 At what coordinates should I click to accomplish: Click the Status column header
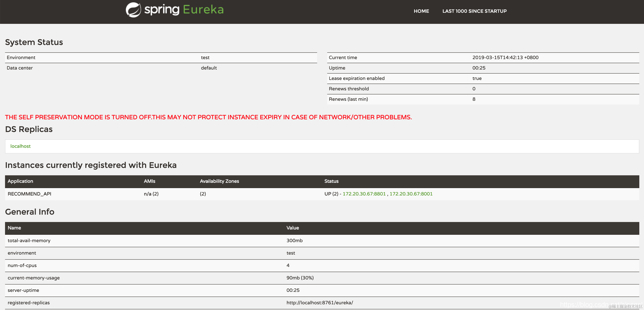pyautogui.click(x=331, y=181)
